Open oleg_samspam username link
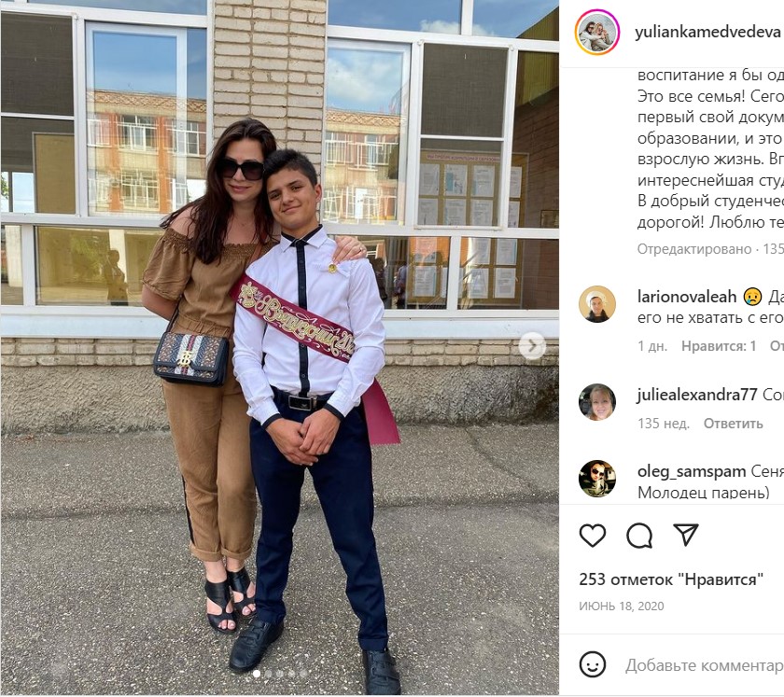The image size is (784, 697). tap(692, 471)
